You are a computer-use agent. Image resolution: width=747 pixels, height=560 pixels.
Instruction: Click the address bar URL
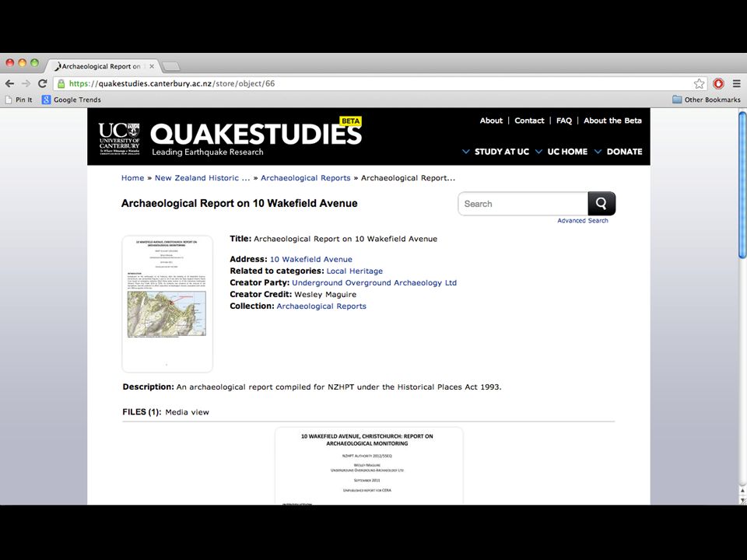click(171, 84)
